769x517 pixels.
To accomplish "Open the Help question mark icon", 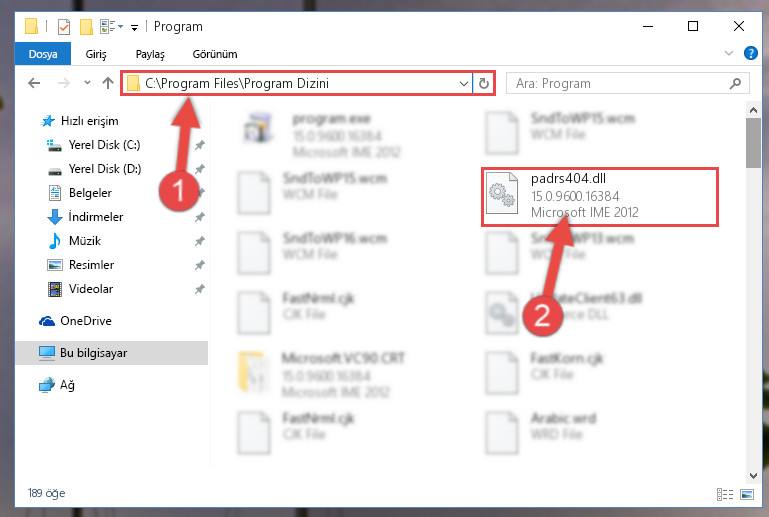I will (x=750, y=53).
